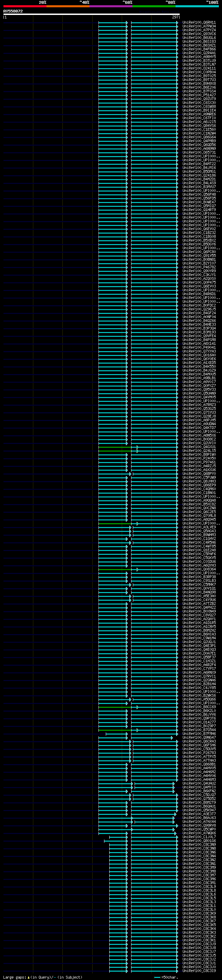Select label UniRef100_A8J2I5
The height and width of the screenshot is (980, 222).
tap(199, 122)
